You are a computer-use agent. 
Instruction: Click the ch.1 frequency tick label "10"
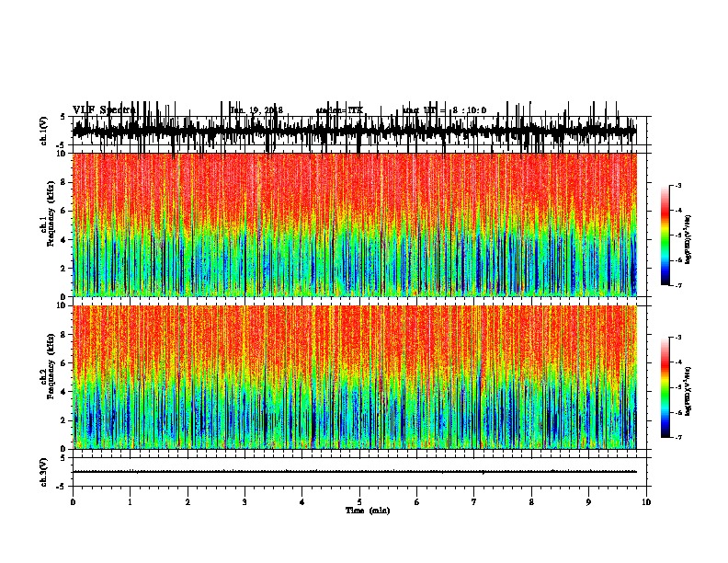pos(63,155)
